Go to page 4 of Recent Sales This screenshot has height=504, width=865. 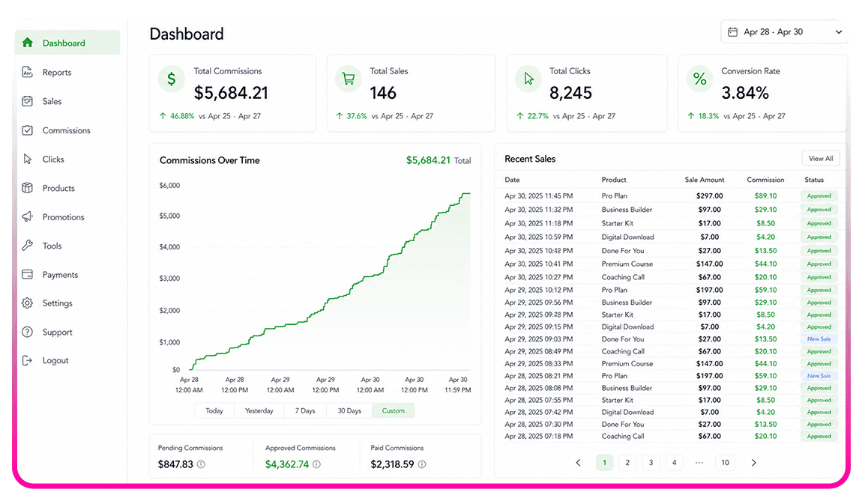pyautogui.click(x=674, y=463)
